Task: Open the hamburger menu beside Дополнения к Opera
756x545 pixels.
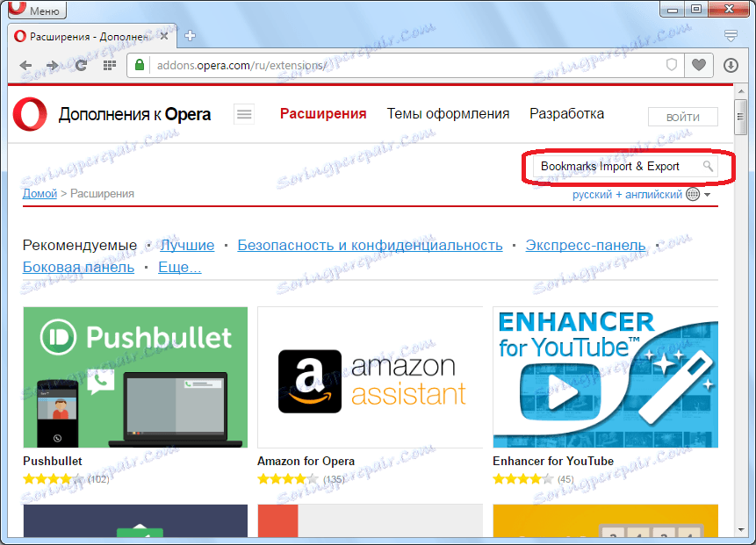Action: [x=243, y=114]
